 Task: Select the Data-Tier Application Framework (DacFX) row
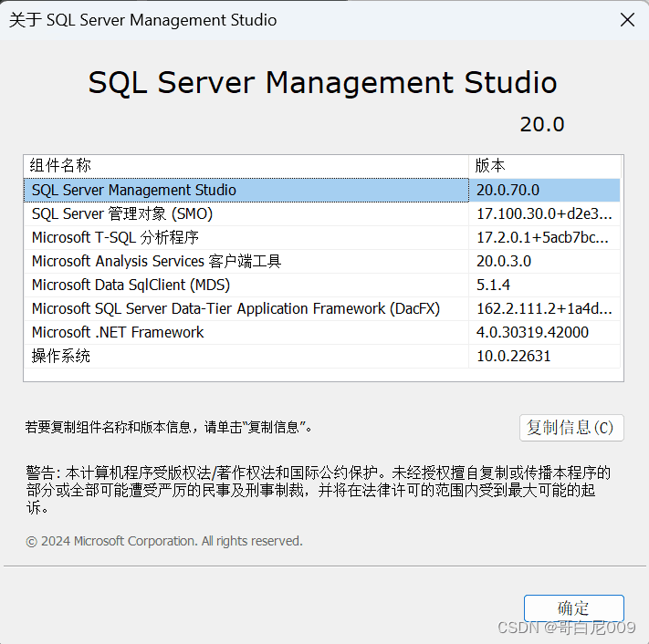pyautogui.click(x=321, y=308)
